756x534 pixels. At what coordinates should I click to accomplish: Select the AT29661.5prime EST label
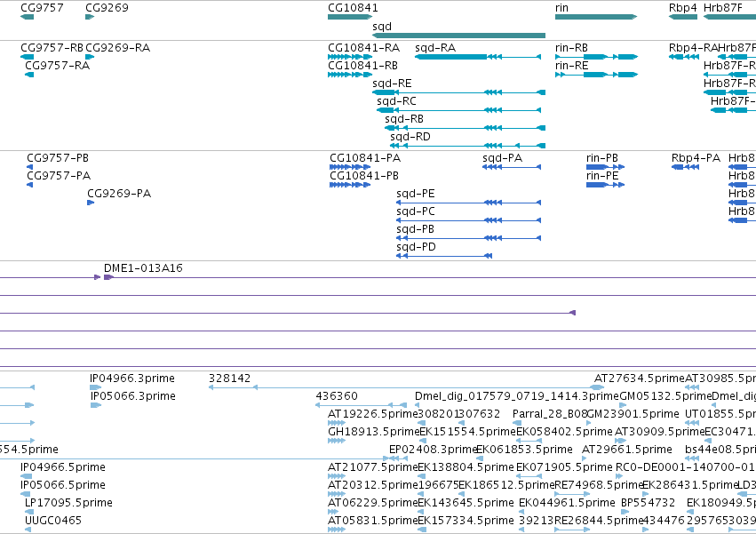(x=627, y=450)
